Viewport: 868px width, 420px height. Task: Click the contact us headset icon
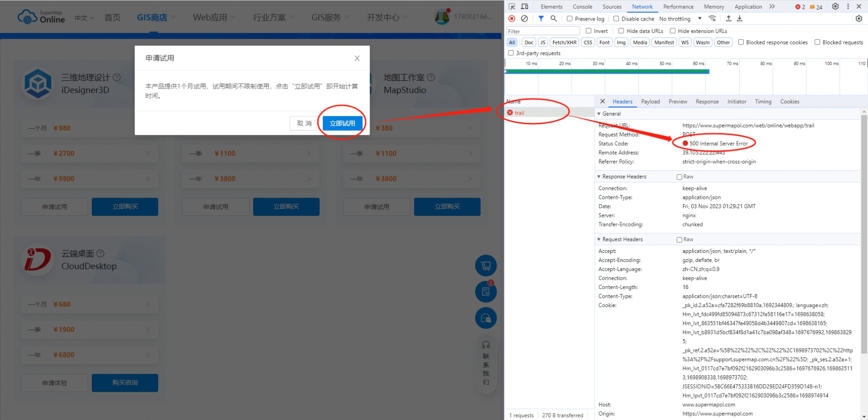pyautogui.click(x=486, y=345)
